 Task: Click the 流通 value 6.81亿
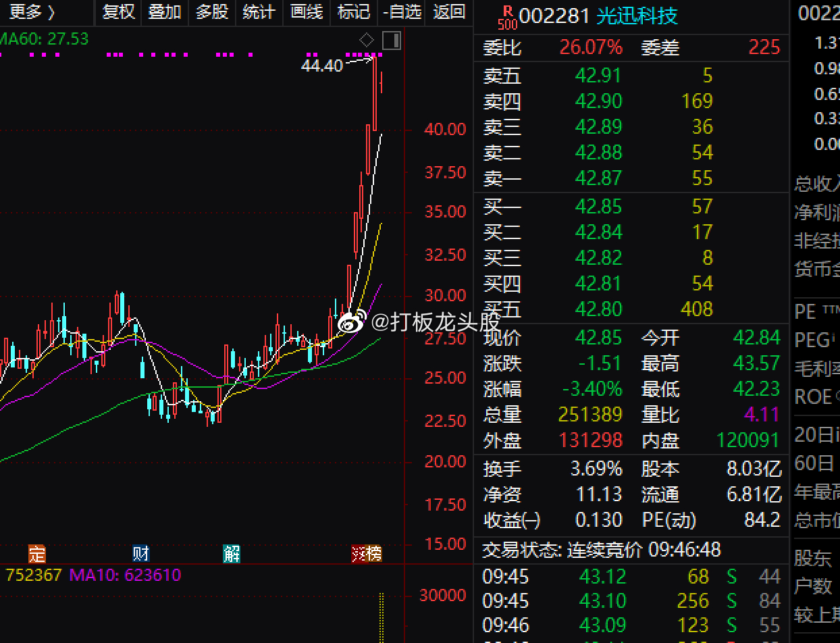pos(754,494)
